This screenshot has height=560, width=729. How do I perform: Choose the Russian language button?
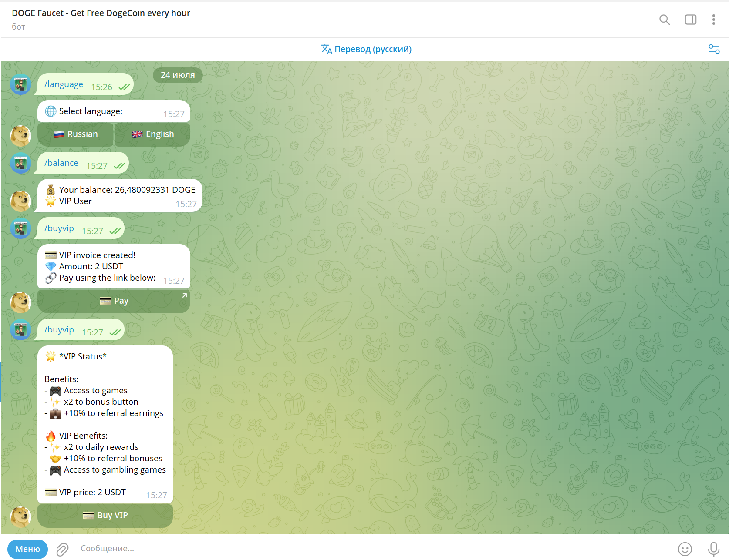(x=75, y=134)
